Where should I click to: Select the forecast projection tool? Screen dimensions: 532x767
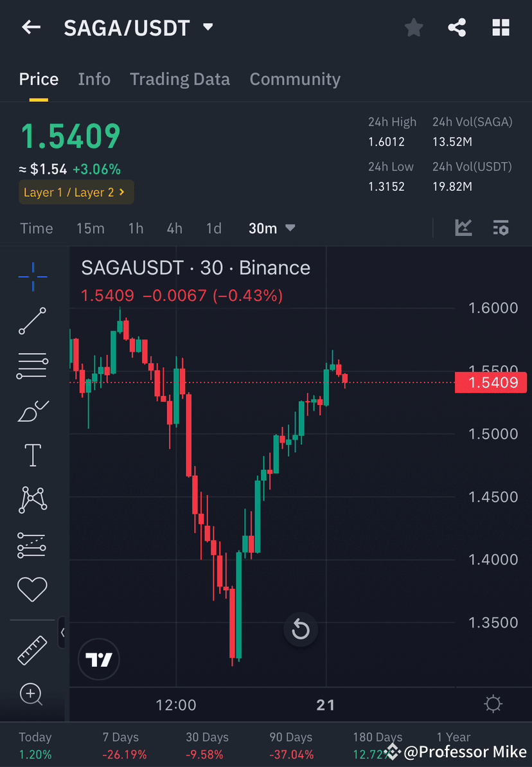[32, 545]
